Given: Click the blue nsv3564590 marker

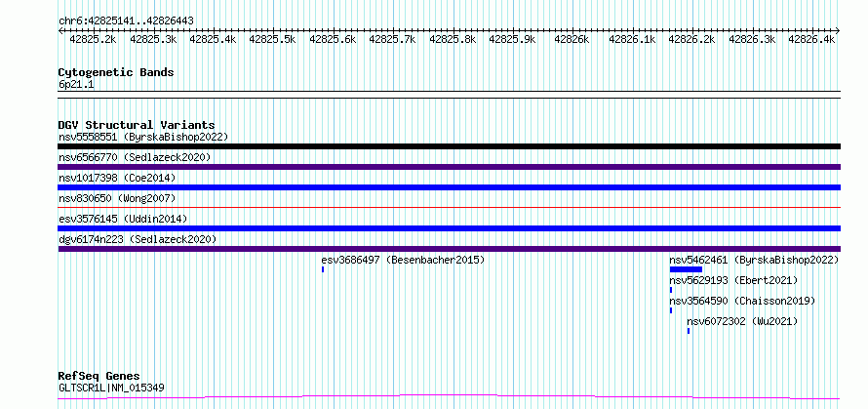Looking at the screenshot, I should [671, 310].
